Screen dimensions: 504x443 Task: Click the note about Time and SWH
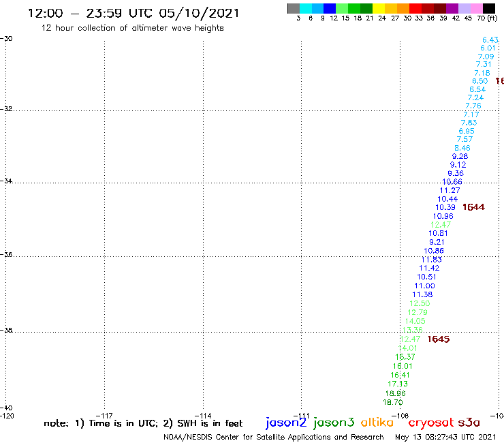(143, 423)
